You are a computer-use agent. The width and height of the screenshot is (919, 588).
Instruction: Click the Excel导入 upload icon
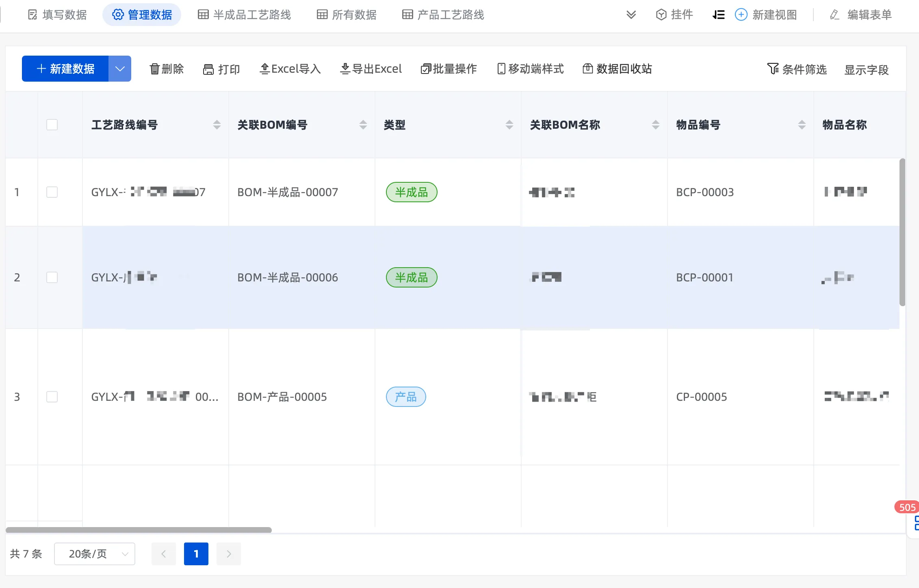(x=264, y=69)
